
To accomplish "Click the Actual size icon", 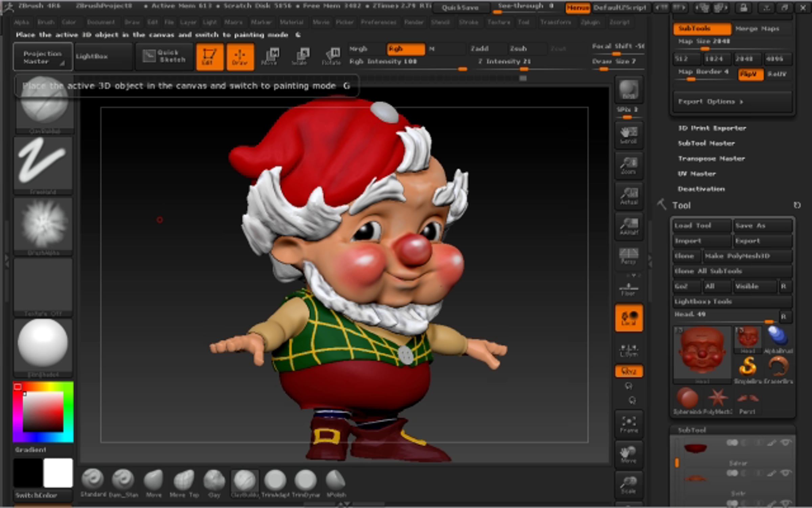I will coord(629,196).
